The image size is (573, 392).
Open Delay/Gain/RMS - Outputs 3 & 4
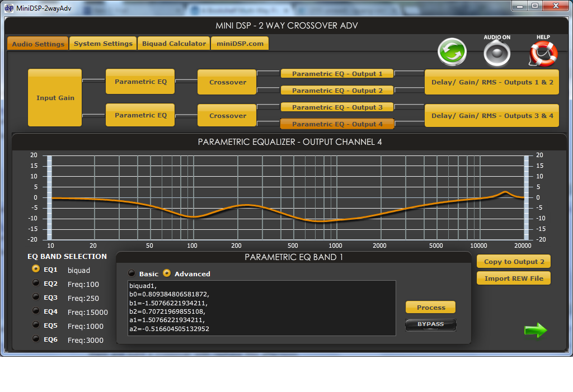(x=492, y=115)
